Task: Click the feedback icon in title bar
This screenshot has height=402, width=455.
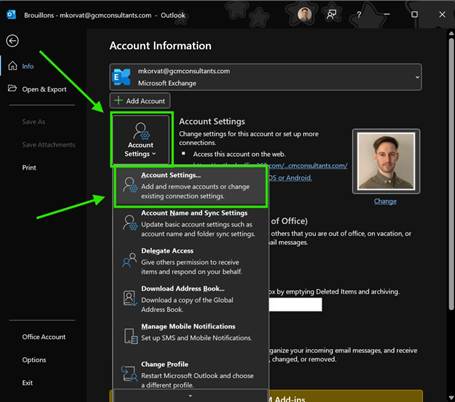Action: 331,14
